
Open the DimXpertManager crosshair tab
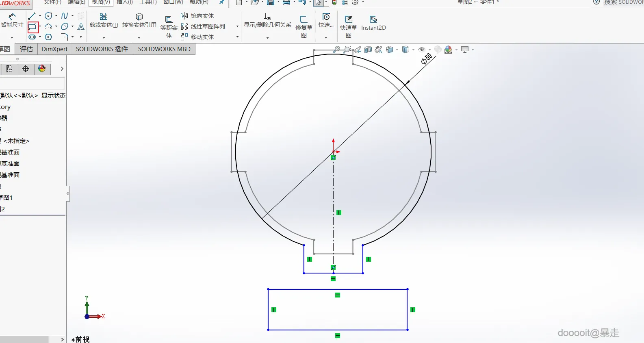point(26,69)
